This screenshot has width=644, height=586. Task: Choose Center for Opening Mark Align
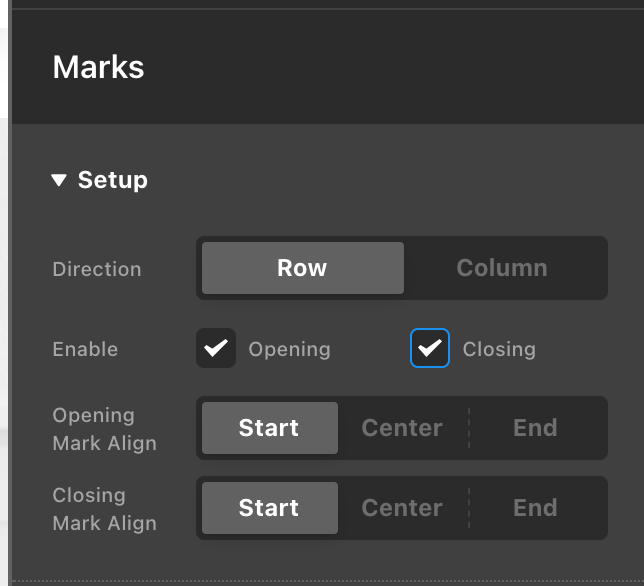click(x=402, y=428)
